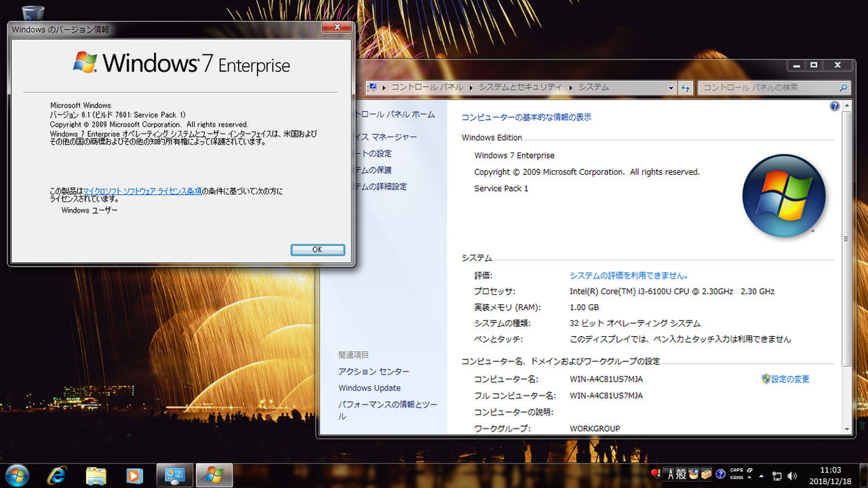Open システムの保護 sidebar link

coord(374,169)
